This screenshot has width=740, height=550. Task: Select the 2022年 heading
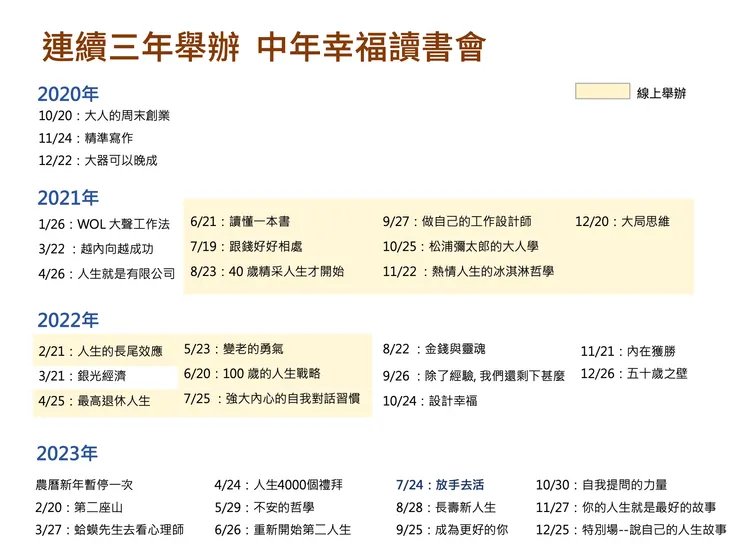(68, 320)
